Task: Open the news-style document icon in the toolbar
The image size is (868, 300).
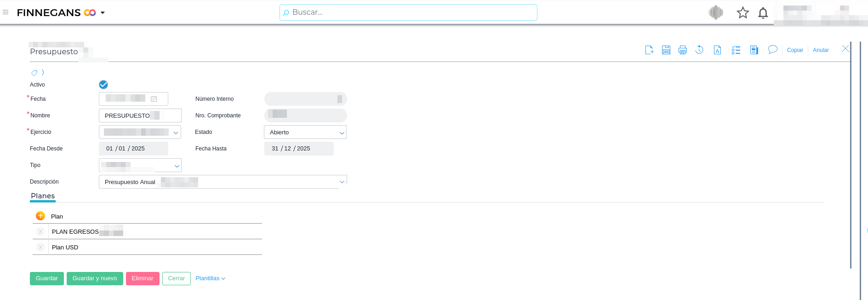Action: (x=754, y=50)
